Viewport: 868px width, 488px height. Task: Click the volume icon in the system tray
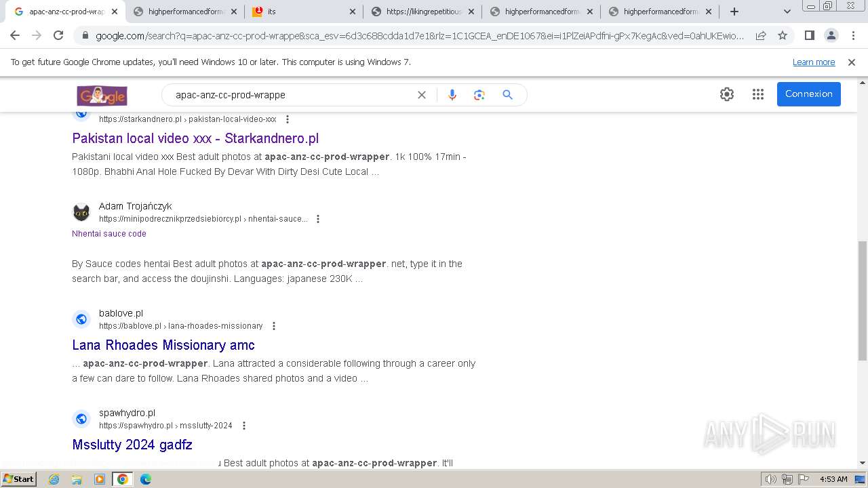[x=770, y=479]
